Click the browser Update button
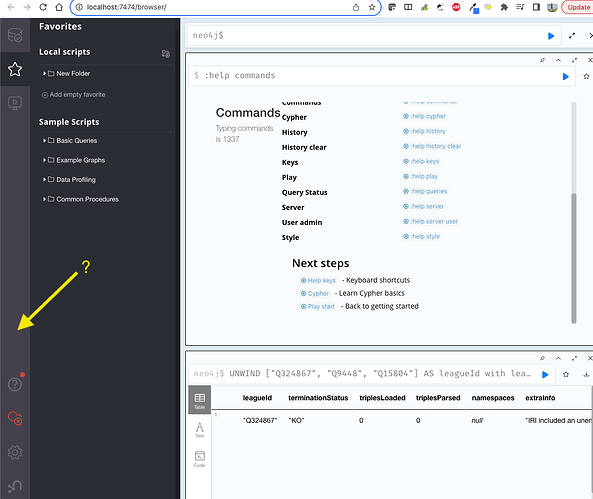The height and width of the screenshot is (499, 593). 578,7
